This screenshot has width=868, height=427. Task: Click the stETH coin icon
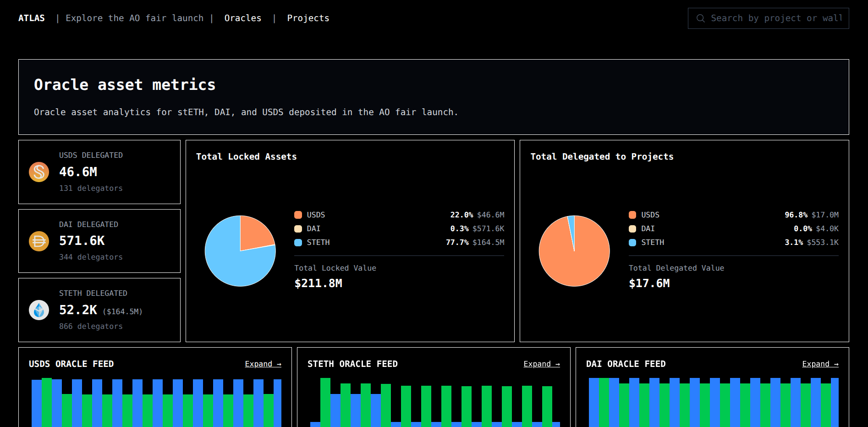pyautogui.click(x=39, y=310)
